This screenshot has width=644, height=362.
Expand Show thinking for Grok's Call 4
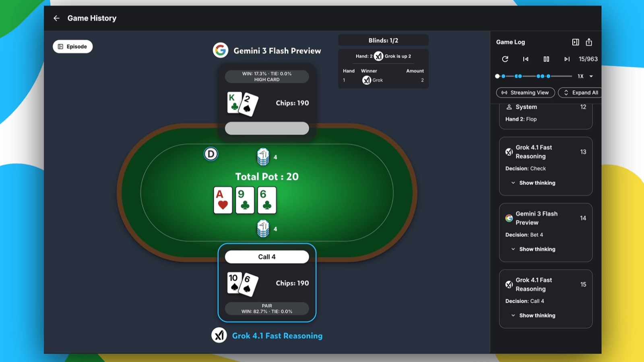point(533,315)
